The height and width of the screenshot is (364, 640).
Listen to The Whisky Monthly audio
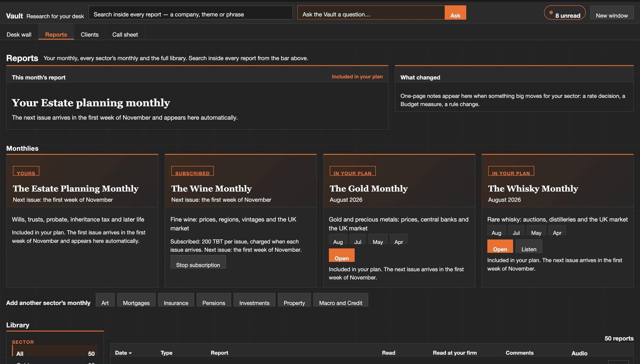(529, 246)
